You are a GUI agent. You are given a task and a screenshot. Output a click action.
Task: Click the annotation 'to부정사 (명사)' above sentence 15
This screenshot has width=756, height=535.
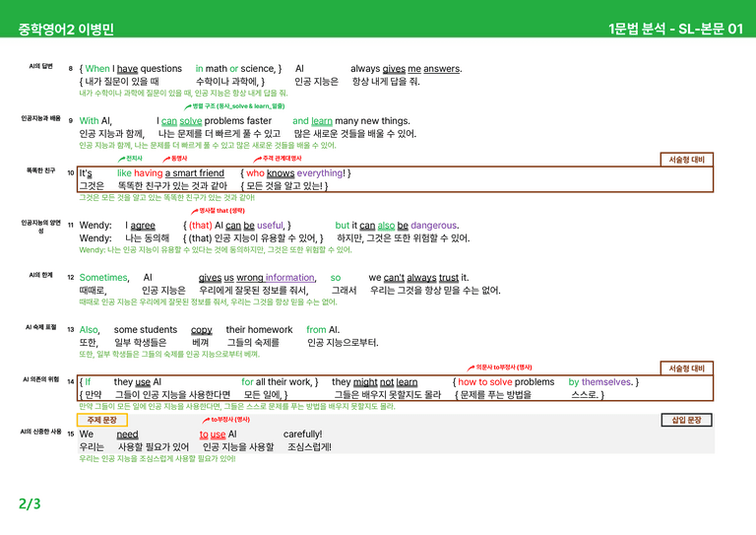click(226, 420)
